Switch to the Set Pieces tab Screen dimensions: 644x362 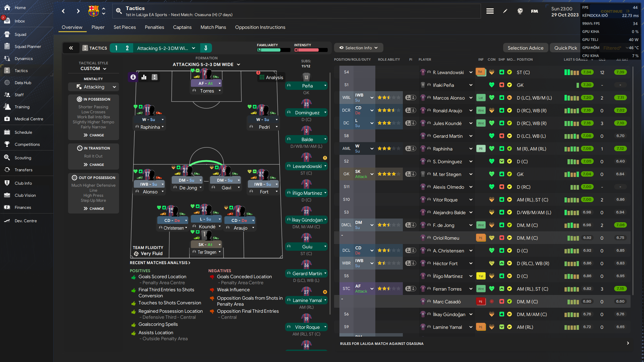pyautogui.click(x=124, y=27)
